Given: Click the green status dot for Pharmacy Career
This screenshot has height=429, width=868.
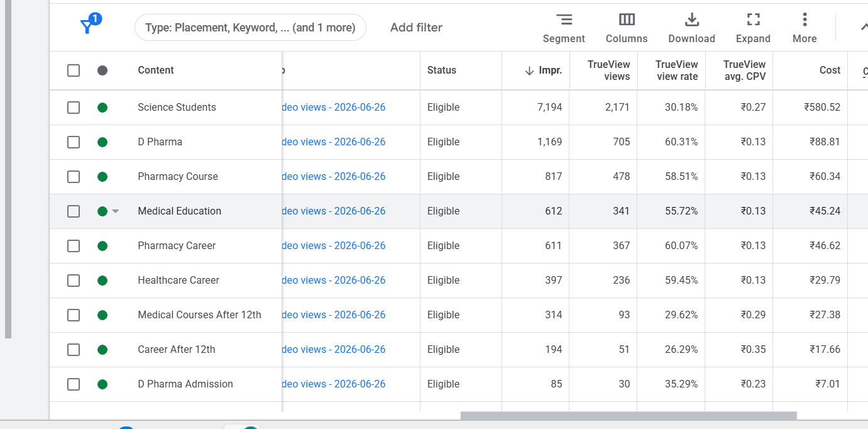Looking at the screenshot, I should (x=102, y=246).
